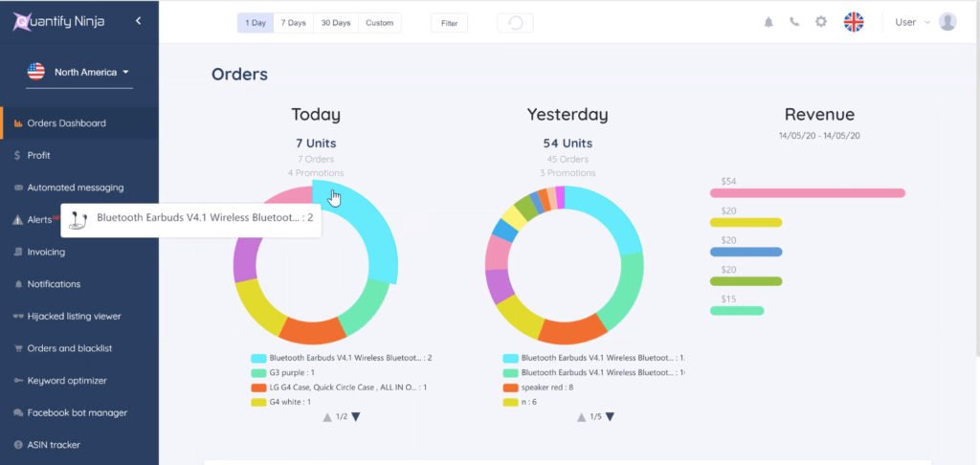This screenshot has height=465, width=980.
Task: Collapse the sidebar with the left chevron
Action: click(x=138, y=21)
